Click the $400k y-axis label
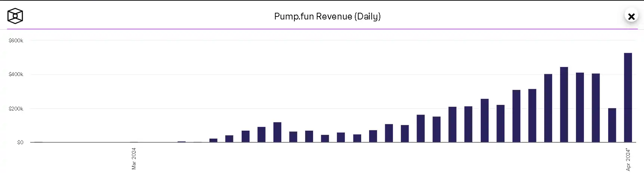Viewport: 644px width, 173px height. (16, 75)
